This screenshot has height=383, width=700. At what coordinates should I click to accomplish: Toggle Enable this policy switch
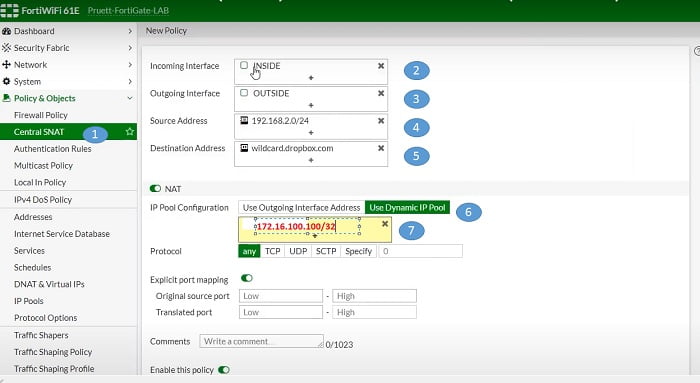coord(224,370)
